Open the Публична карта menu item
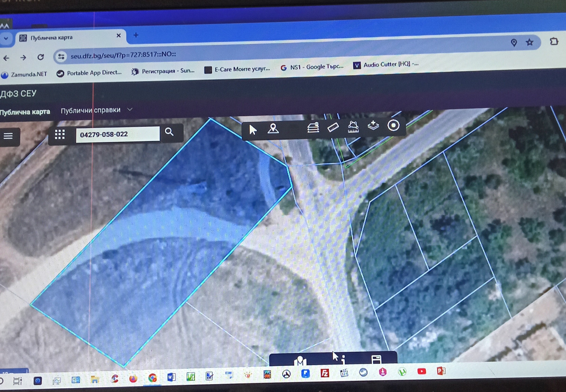This screenshot has width=566, height=392. [25, 112]
